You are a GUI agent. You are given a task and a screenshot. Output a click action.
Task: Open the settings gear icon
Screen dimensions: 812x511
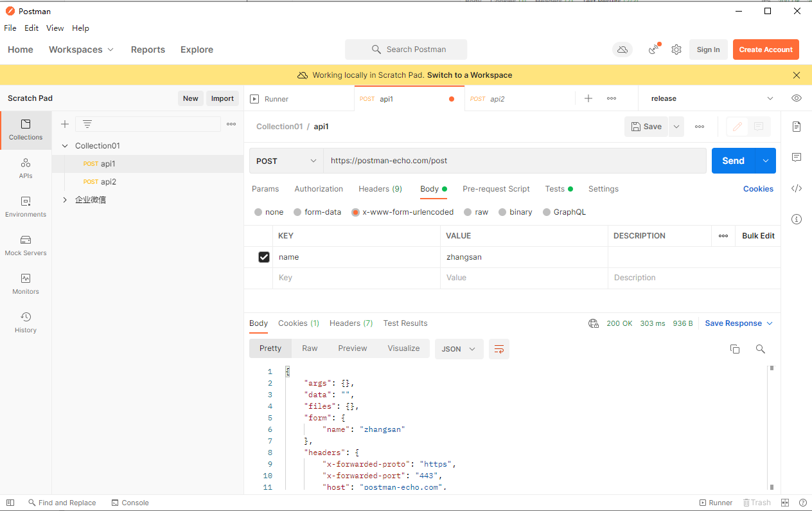click(676, 49)
